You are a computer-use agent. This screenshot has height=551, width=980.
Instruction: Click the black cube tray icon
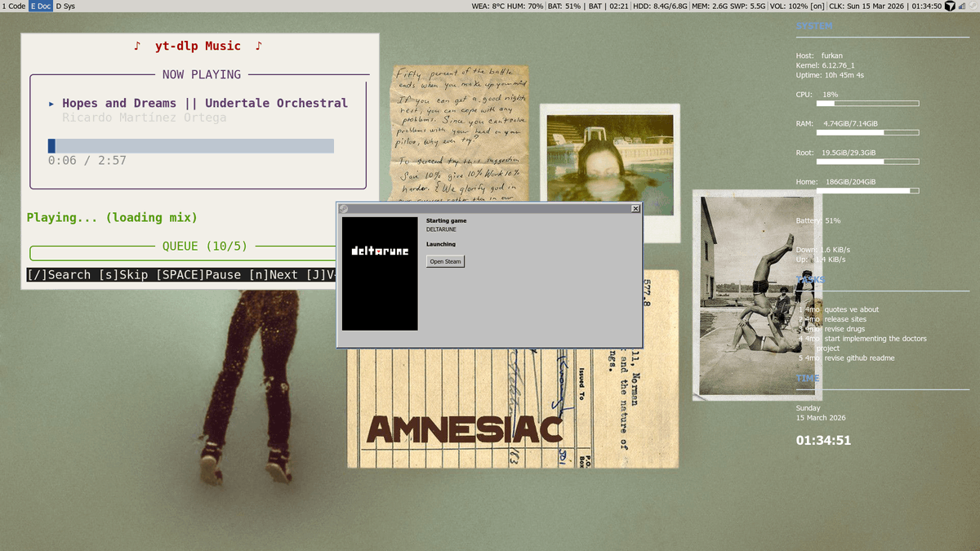pos(950,6)
